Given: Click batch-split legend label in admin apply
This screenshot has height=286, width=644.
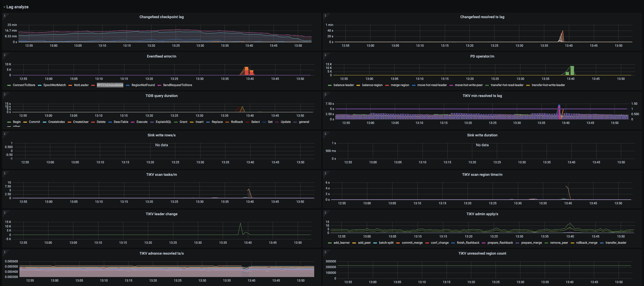Looking at the screenshot, I should tap(386, 243).
